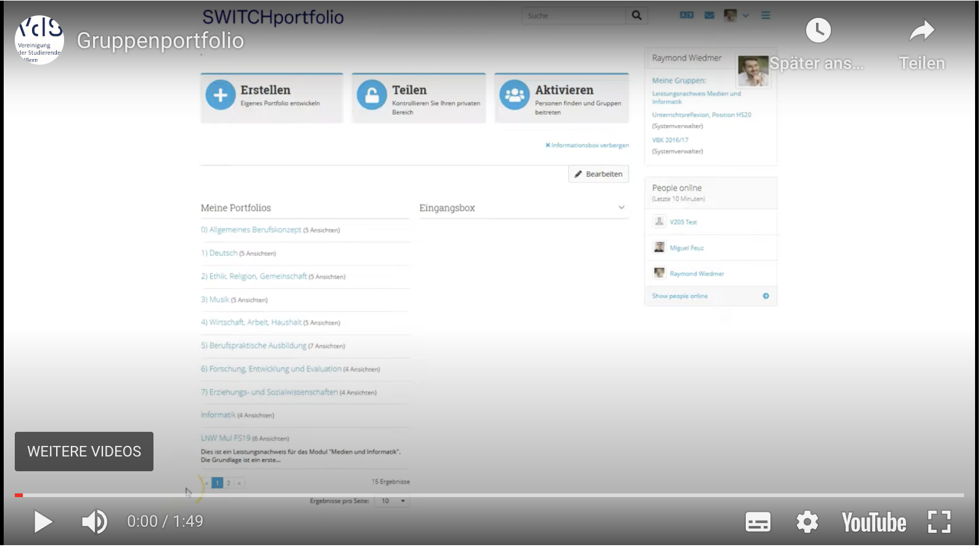The image size is (980, 547).
Task: Click arrow icon beside Show people online
Action: [x=766, y=296]
